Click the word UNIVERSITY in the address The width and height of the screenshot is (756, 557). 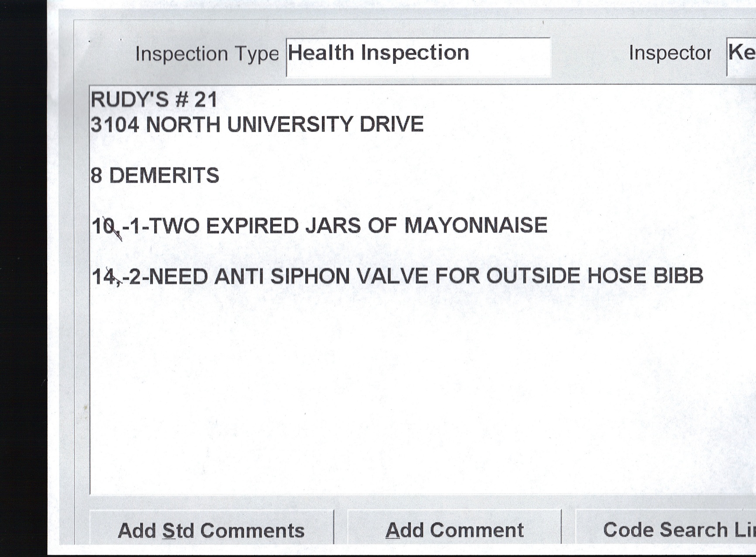289,125
